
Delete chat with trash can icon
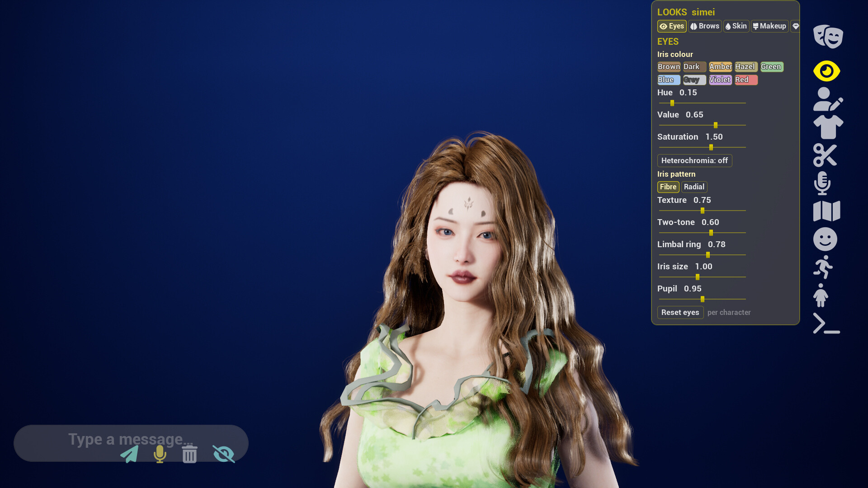tap(190, 454)
